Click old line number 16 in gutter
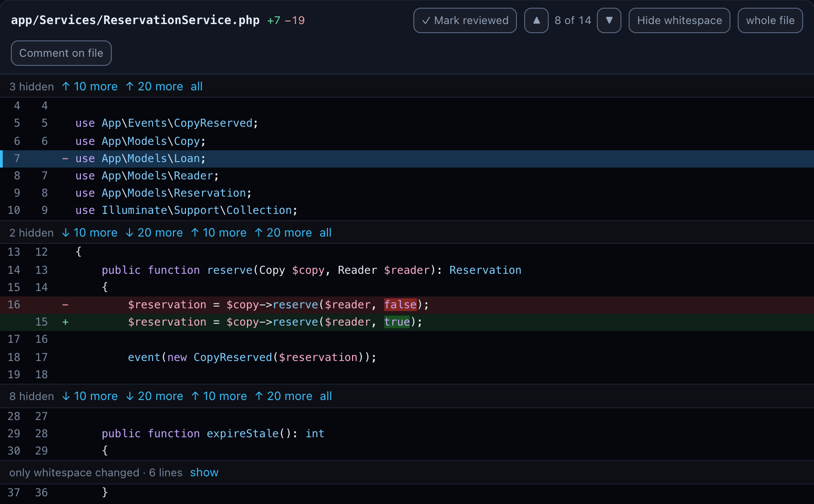814x504 pixels. (x=14, y=305)
